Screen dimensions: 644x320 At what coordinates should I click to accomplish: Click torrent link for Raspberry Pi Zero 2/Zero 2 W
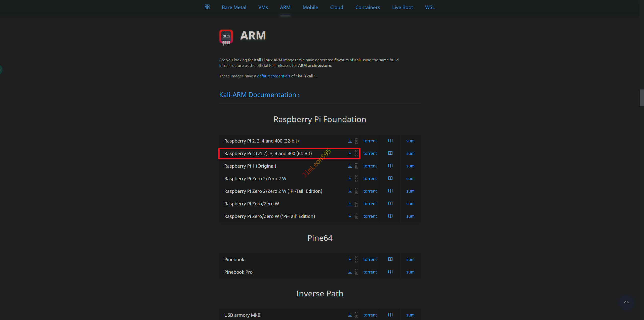pos(370,178)
